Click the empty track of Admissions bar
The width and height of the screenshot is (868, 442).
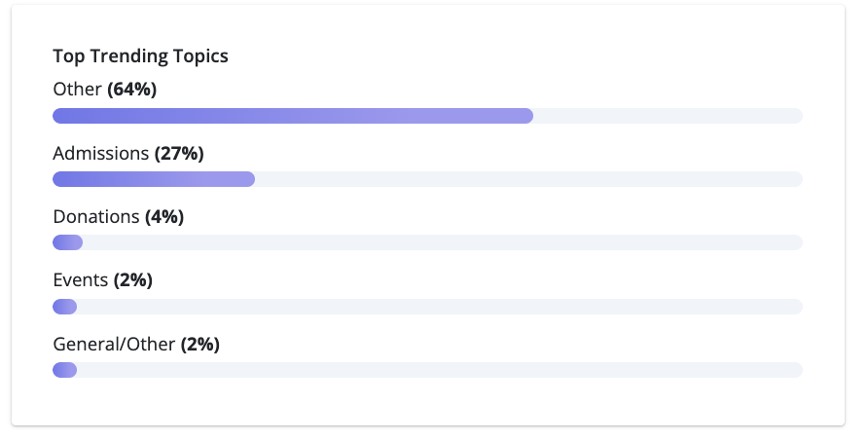point(528,179)
